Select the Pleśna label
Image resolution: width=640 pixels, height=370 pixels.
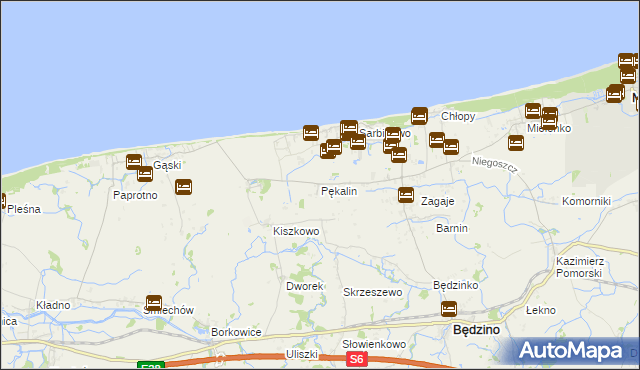coord(24,209)
